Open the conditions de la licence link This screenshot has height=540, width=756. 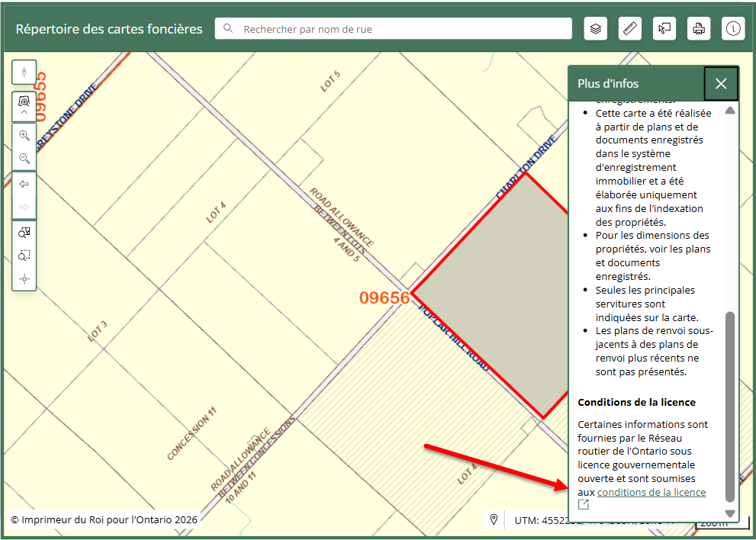tap(651, 493)
